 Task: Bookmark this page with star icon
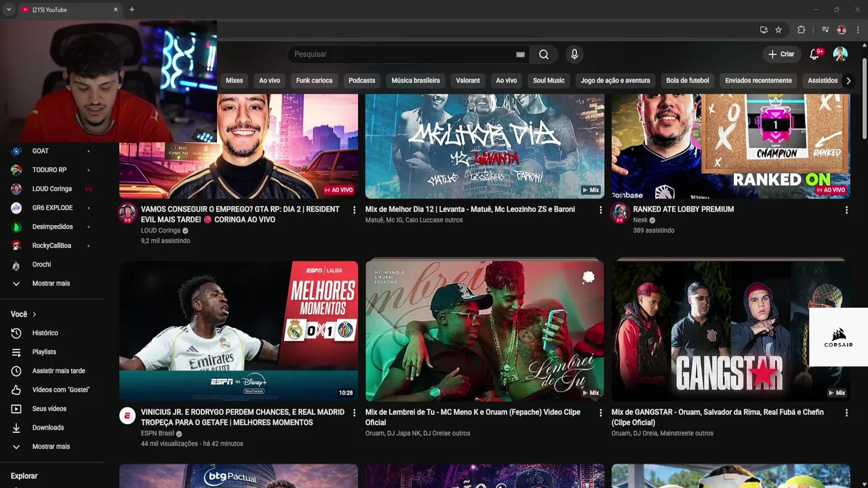(x=778, y=30)
